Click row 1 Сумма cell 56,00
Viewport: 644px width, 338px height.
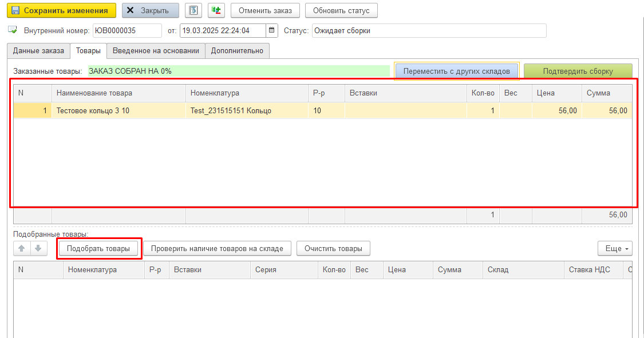(607, 110)
